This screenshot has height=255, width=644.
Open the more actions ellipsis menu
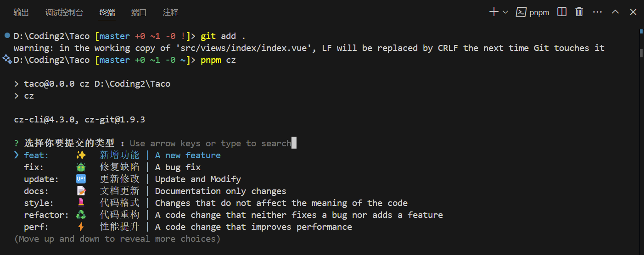(x=597, y=12)
